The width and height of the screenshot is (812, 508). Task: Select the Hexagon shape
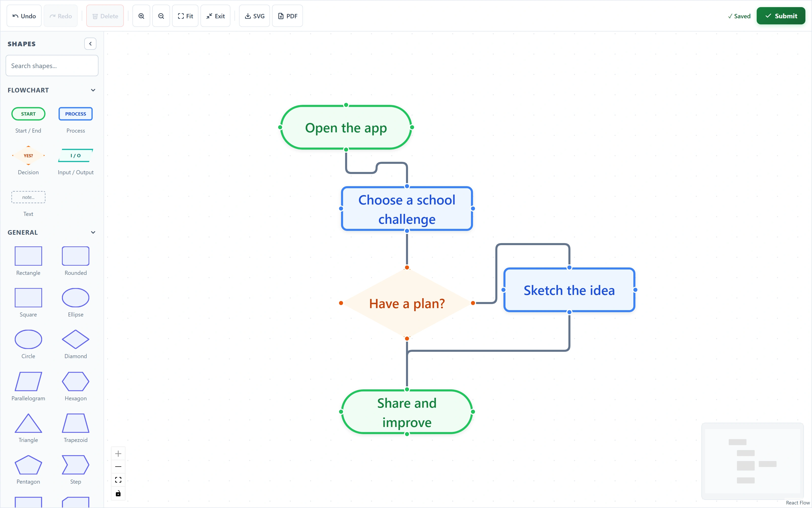coord(76,386)
